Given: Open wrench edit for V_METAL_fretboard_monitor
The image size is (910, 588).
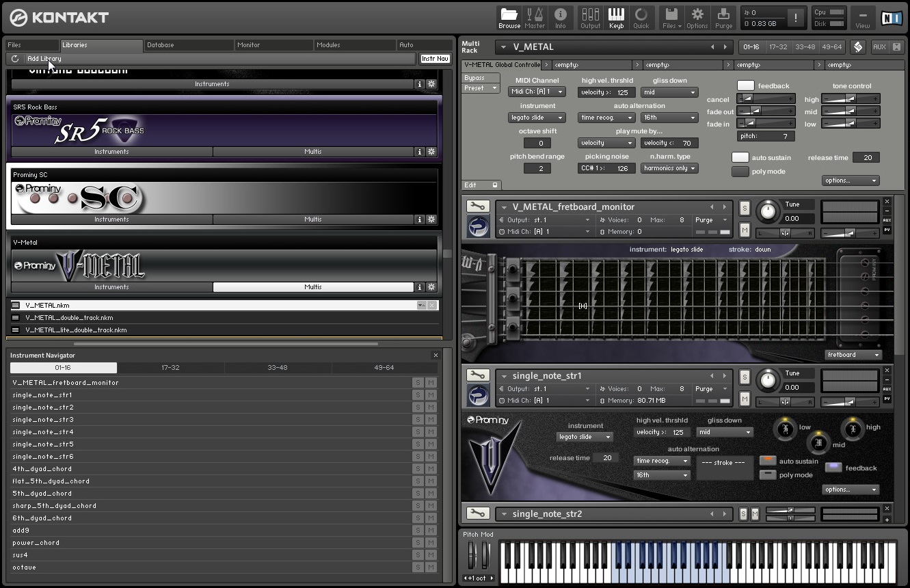Looking at the screenshot, I should [477, 206].
